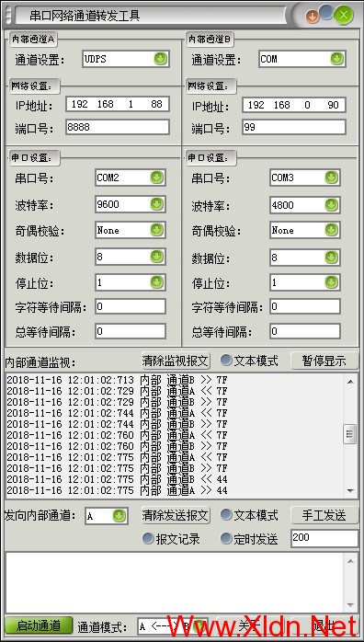Screen dimensions: 364x642
Task: Select log row 12:01:02:775 通道B << 44
Action: (x=118, y=479)
